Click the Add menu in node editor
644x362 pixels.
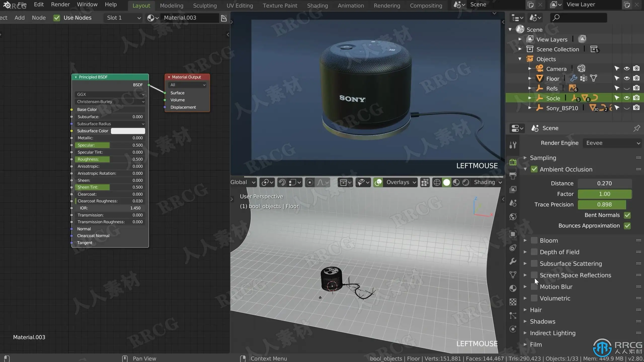20,18
